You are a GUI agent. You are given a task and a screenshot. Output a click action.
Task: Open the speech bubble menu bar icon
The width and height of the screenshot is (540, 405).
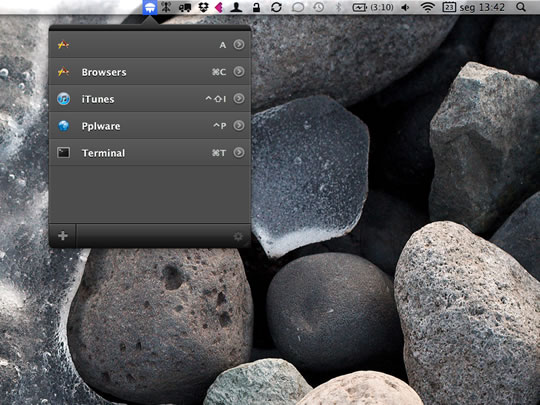pos(298,7)
